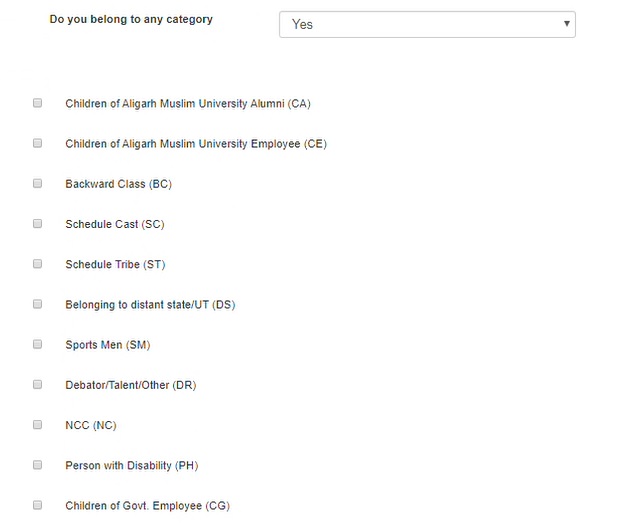Enable the NCC (NC) checkbox
Screen dimensions: 617x523
click(38, 424)
